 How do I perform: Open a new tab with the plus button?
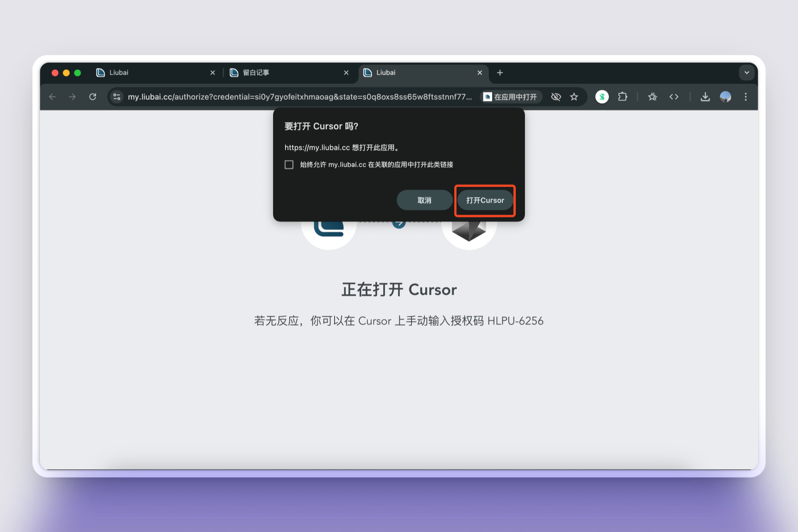(x=500, y=72)
